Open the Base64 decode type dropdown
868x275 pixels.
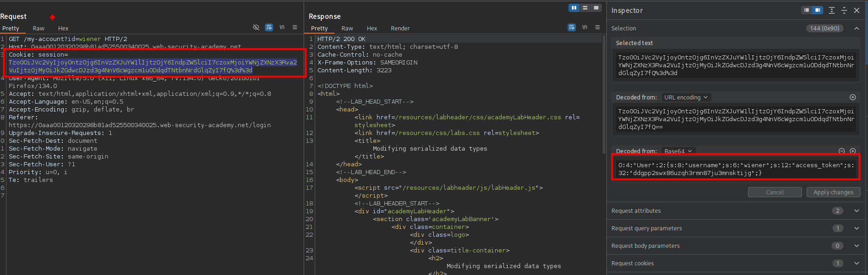(678, 151)
